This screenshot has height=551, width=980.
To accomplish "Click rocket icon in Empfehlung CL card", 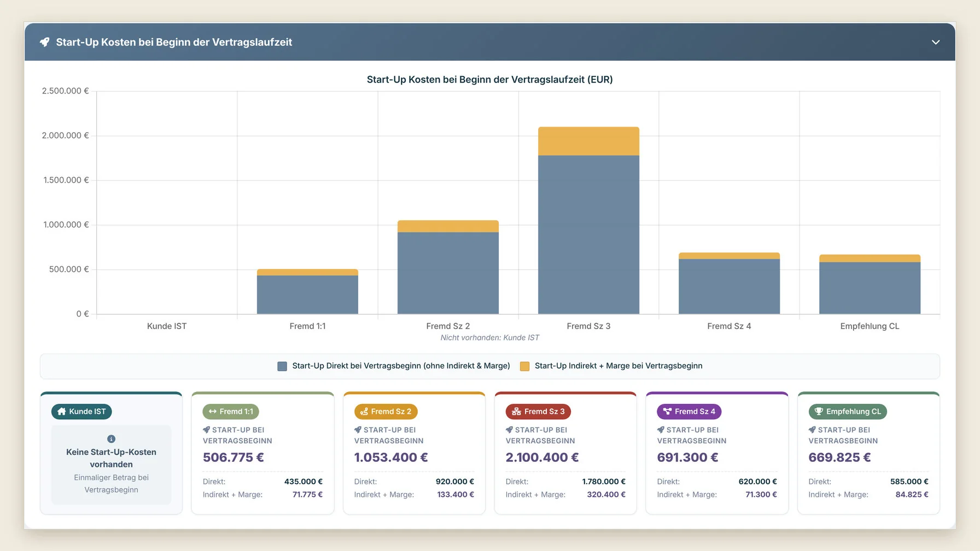I will click(812, 430).
